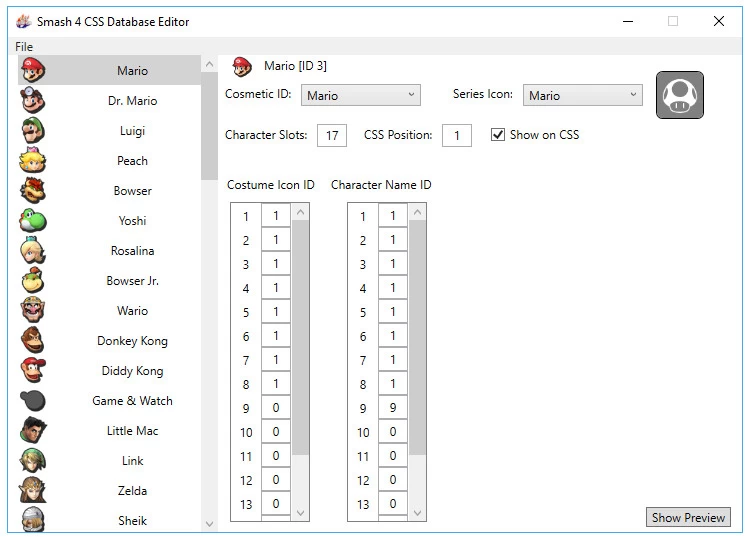
Task: Select the "Luigi" list entry text
Action: [132, 131]
